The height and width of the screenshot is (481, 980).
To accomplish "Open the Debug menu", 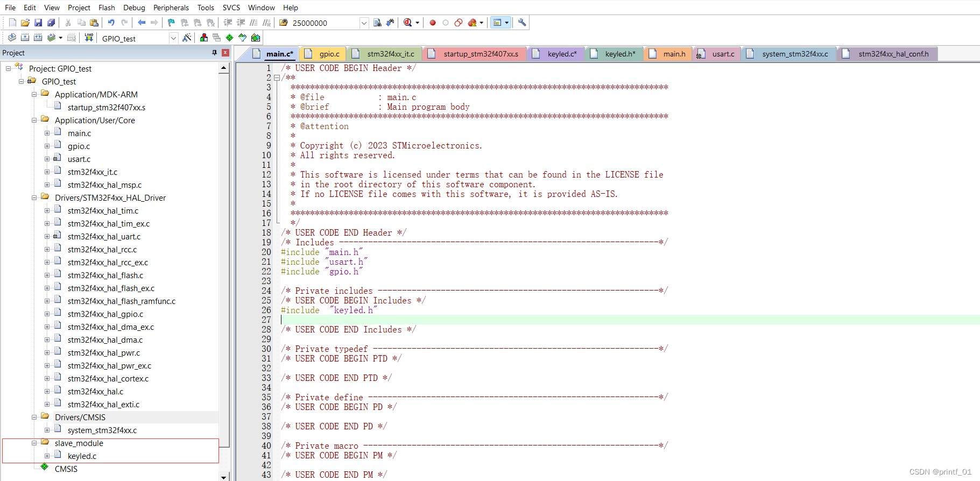I will [134, 8].
